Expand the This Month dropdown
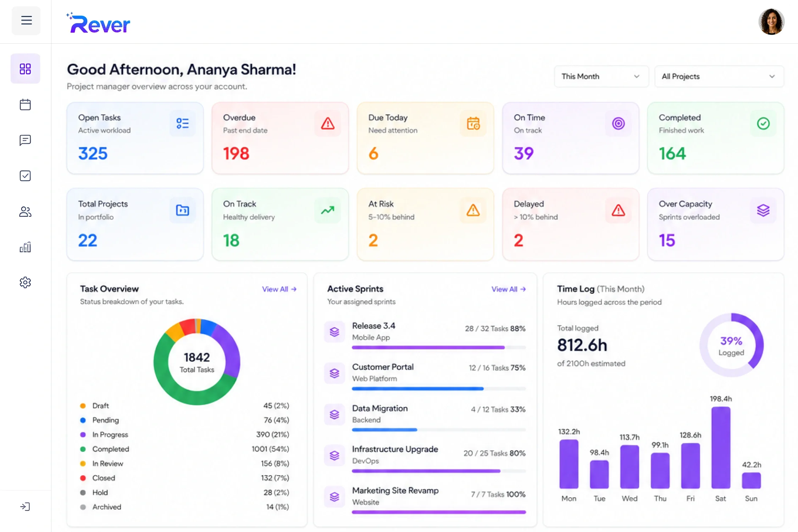 (x=601, y=76)
